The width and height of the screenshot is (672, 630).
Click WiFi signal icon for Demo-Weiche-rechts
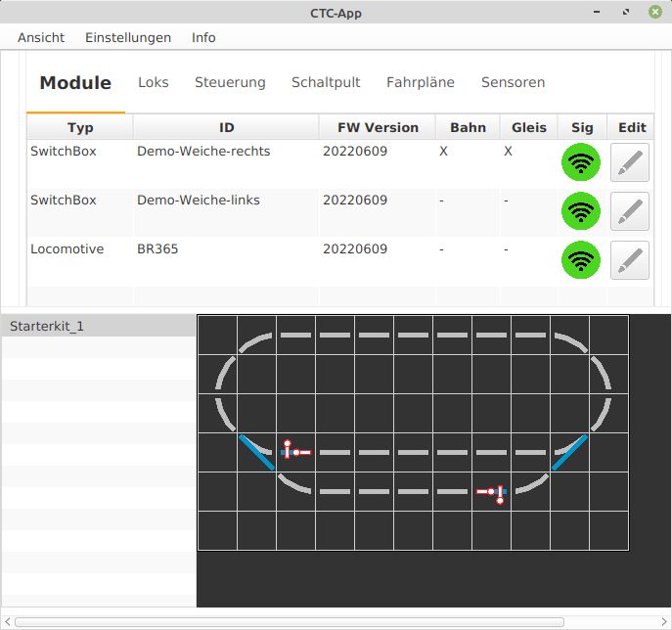point(581,162)
